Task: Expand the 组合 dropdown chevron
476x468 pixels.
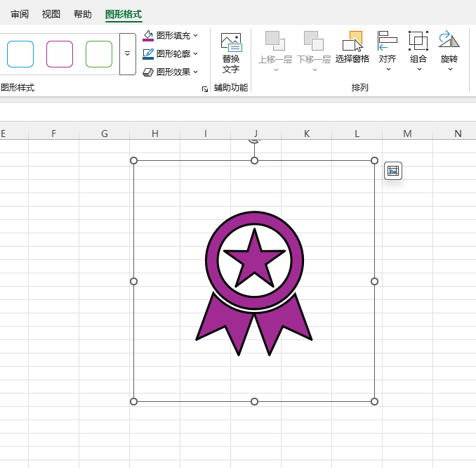Action: tap(419, 70)
